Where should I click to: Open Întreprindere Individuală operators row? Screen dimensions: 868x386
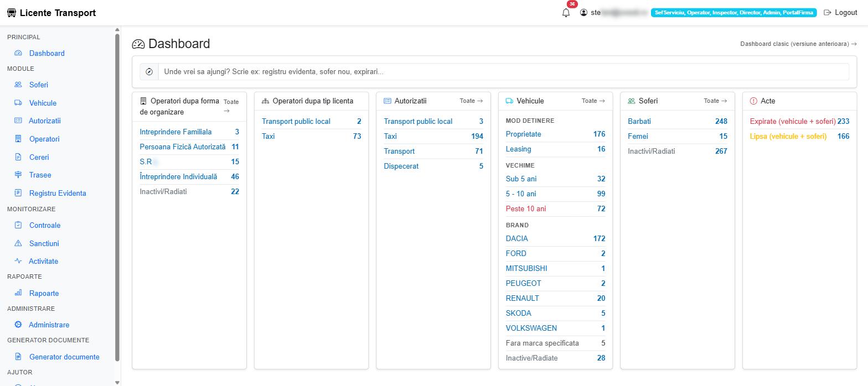coord(189,177)
